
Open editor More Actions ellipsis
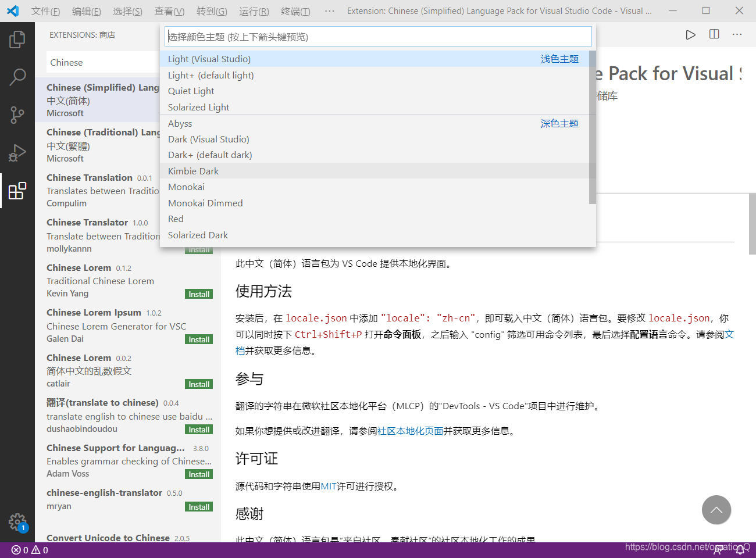coord(737,35)
